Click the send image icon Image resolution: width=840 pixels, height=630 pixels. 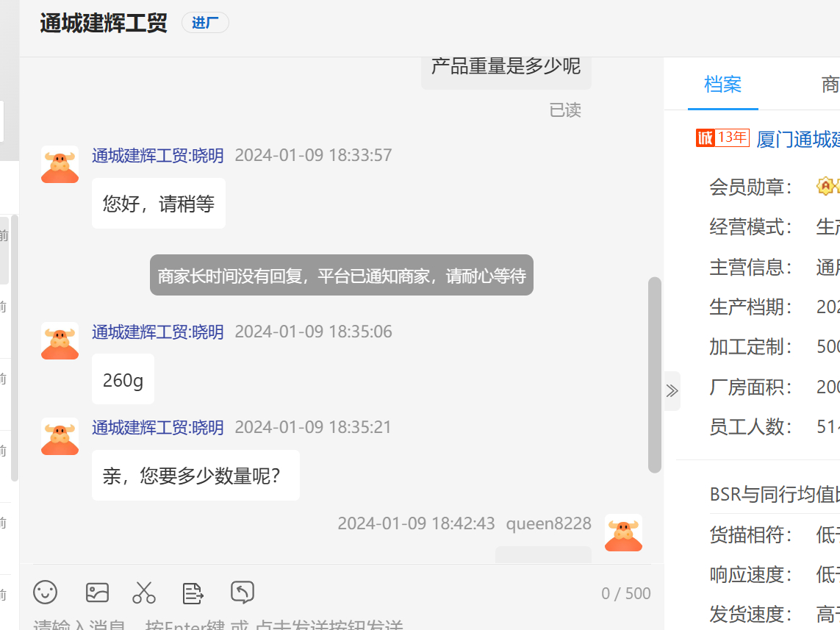pos(97,592)
